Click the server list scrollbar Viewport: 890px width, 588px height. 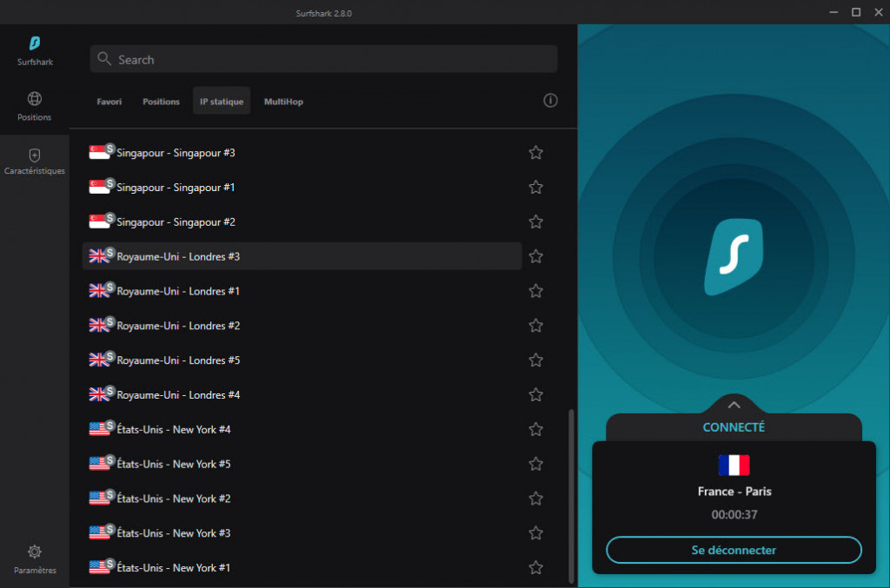click(x=571, y=496)
